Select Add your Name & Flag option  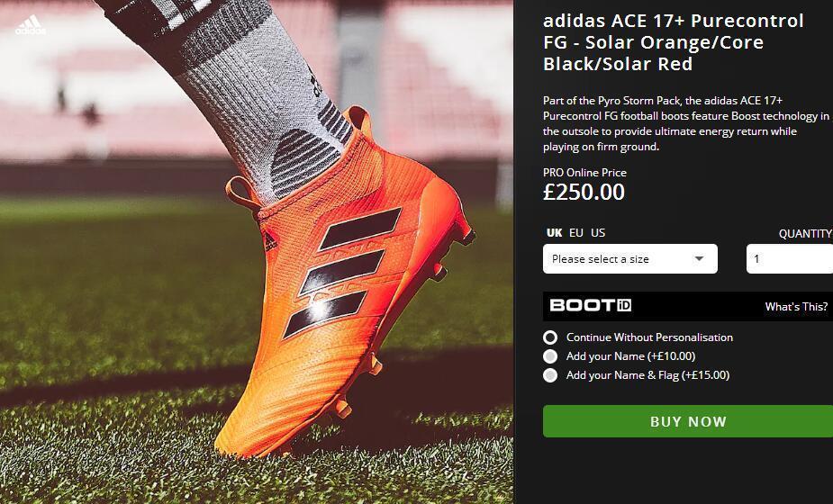550,375
